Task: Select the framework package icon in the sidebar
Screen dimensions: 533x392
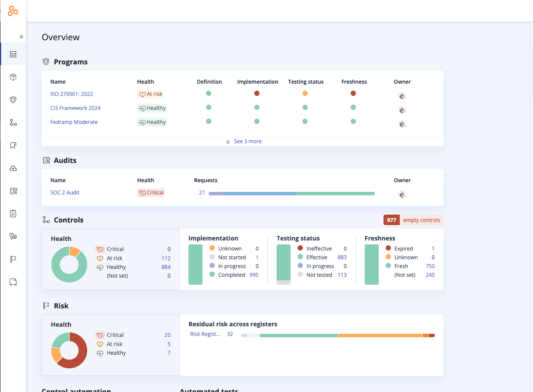Action: (13, 77)
